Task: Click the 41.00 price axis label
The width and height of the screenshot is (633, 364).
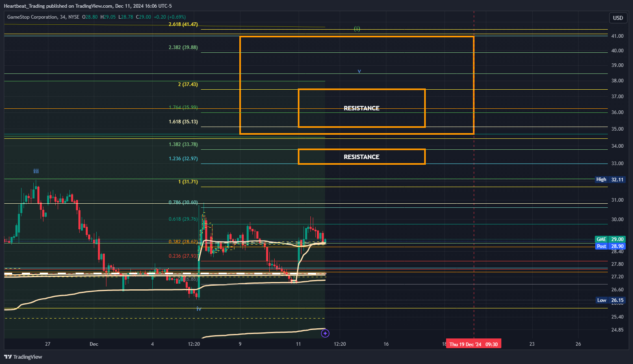Action: 617,36
